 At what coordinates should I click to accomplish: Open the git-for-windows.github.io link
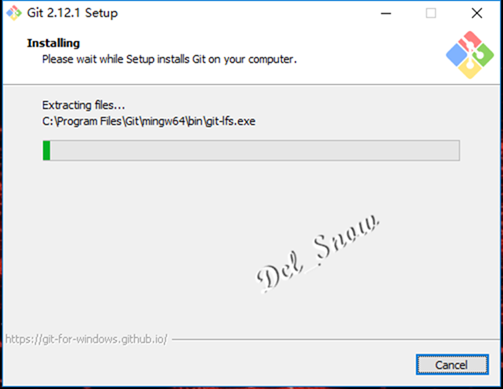86,339
